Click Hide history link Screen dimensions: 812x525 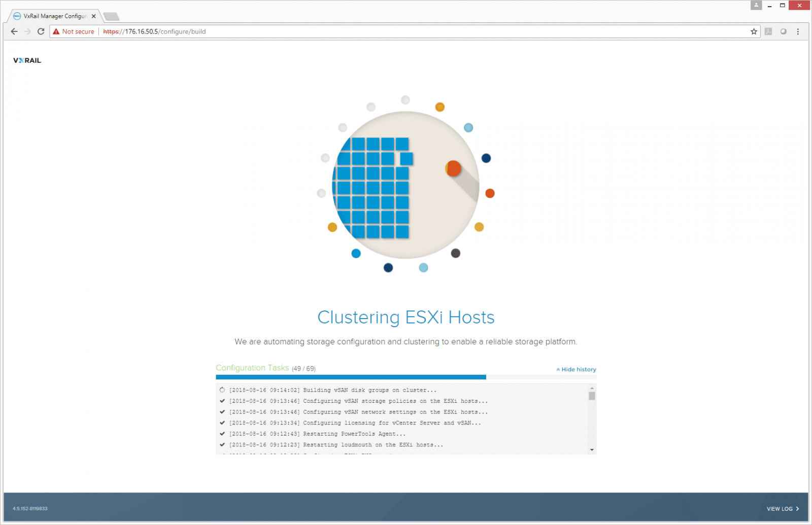(x=576, y=369)
